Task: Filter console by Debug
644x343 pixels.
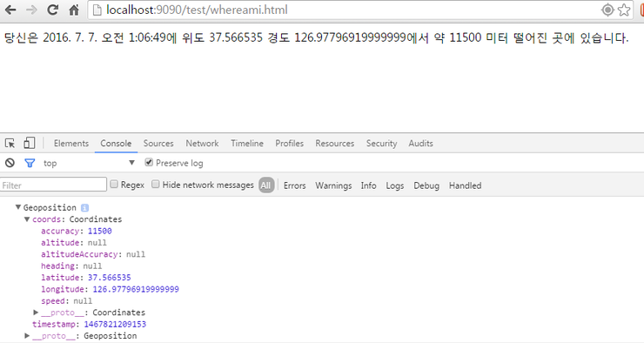Action: [x=426, y=185]
